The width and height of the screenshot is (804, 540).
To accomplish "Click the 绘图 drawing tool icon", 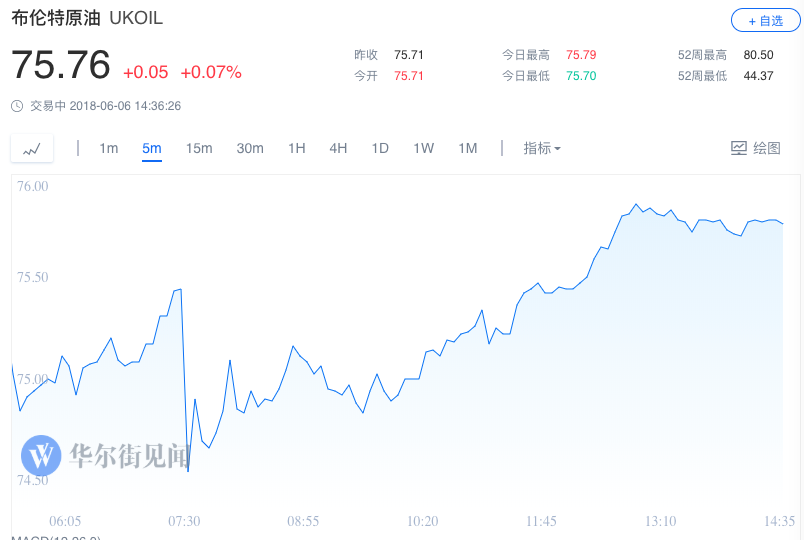I will click(739, 148).
